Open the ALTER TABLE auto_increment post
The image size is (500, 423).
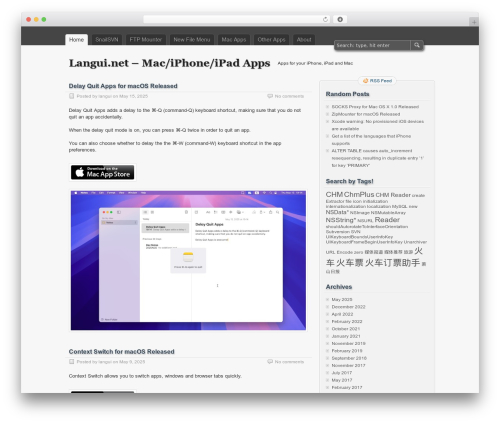[377, 158]
